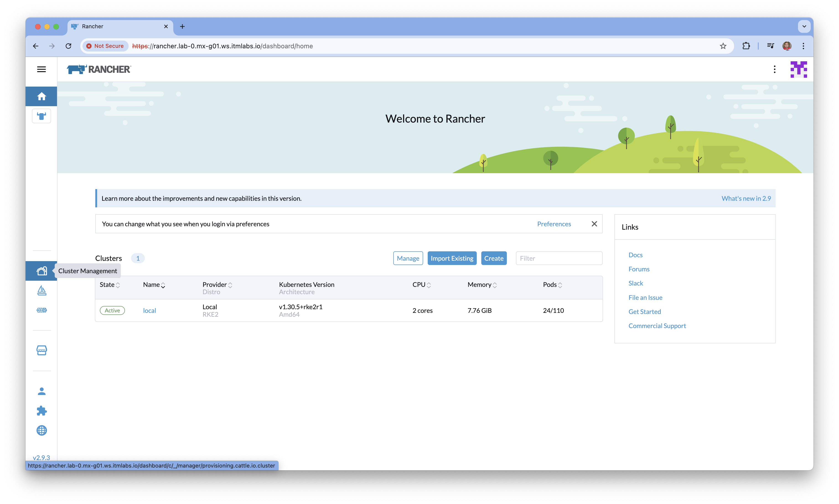839x504 pixels.
Task: Open Cluster Management from sidebar
Action: click(x=41, y=271)
